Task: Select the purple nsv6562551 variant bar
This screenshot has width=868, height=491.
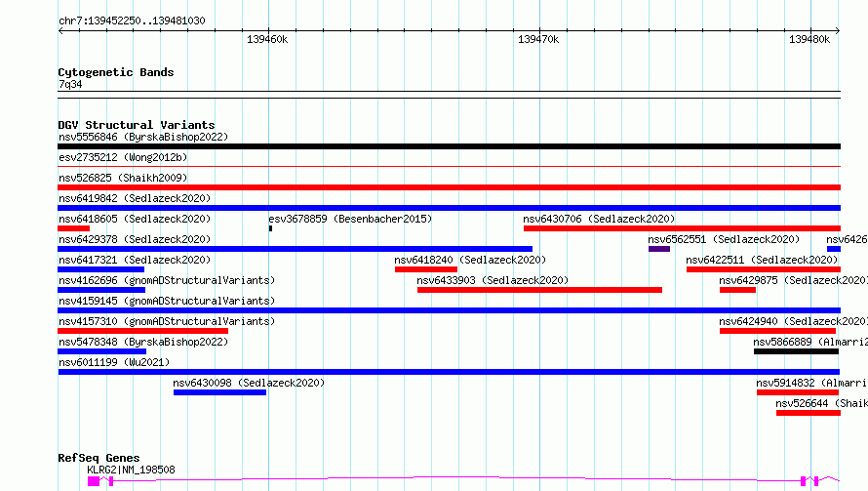Action: coord(659,249)
